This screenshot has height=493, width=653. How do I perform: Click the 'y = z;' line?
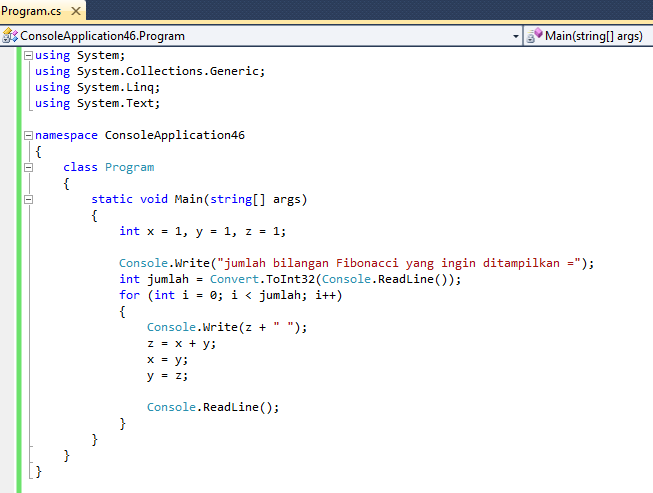pos(167,376)
